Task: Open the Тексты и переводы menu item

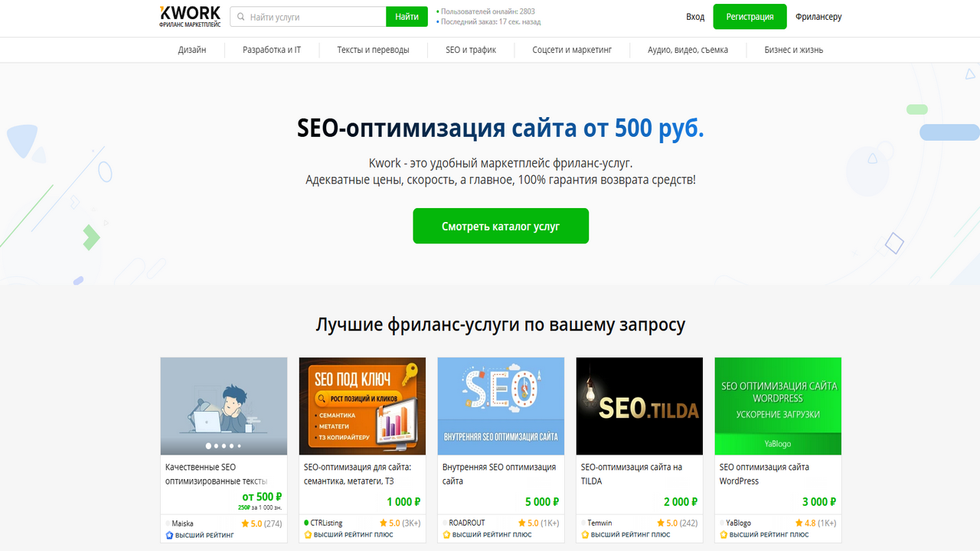Action: tap(373, 50)
